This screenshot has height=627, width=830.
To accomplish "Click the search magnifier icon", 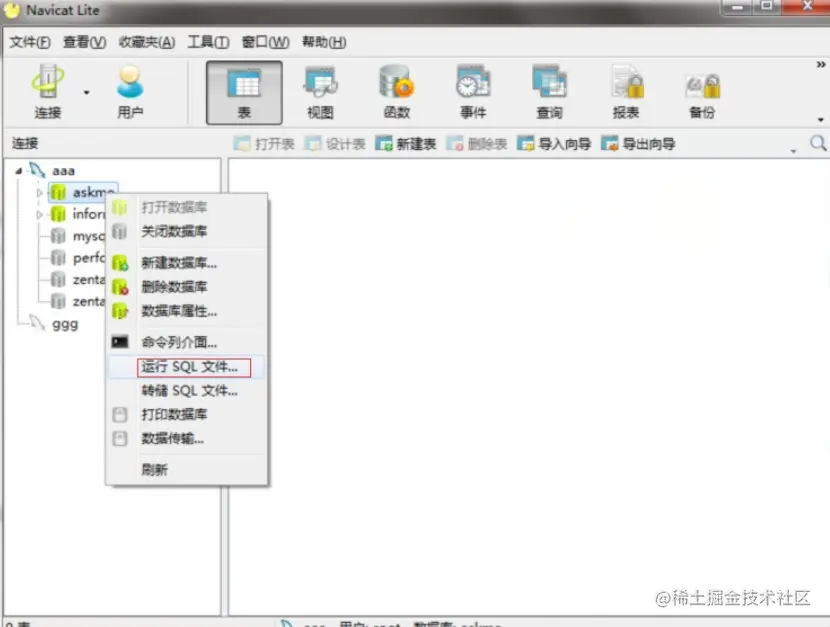I will click(x=818, y=143).
